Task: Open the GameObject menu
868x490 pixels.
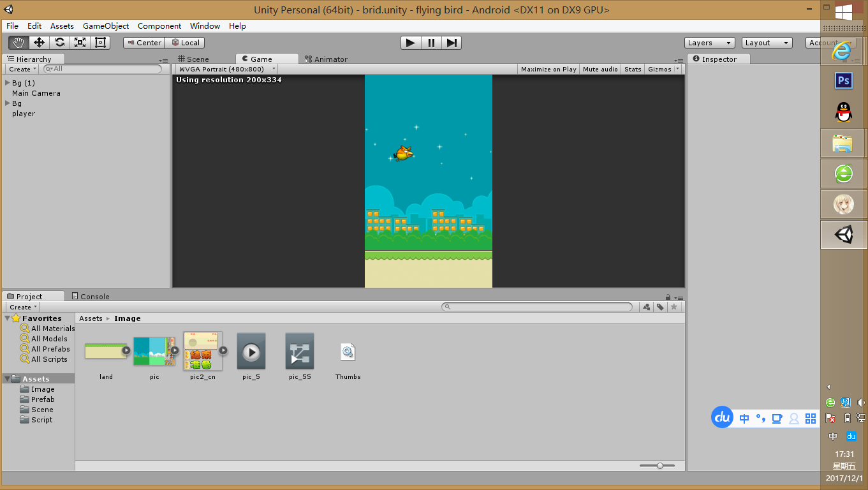Action: [106, 26]
